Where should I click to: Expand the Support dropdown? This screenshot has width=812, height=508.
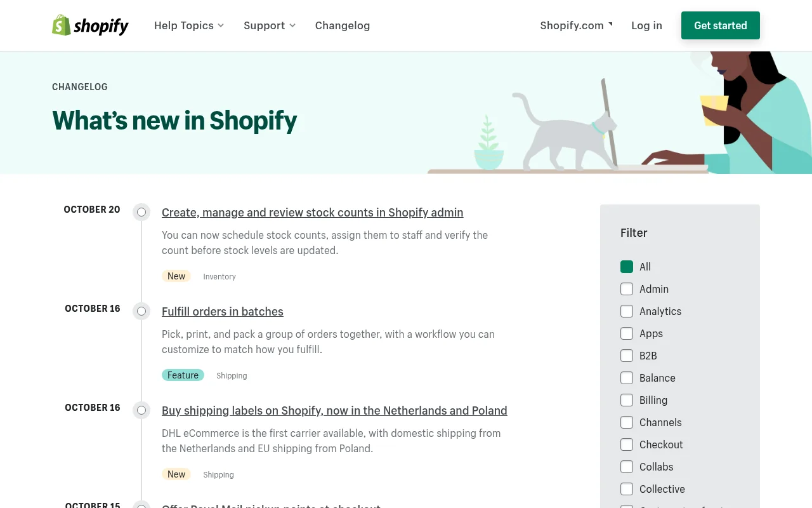(x=270, y=25)
